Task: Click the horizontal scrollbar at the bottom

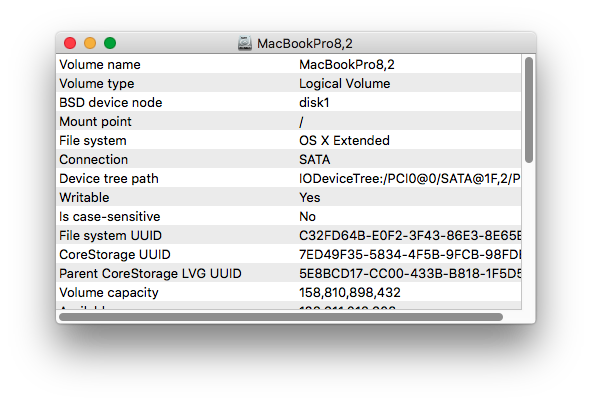Action: click(x=281, y=317)
